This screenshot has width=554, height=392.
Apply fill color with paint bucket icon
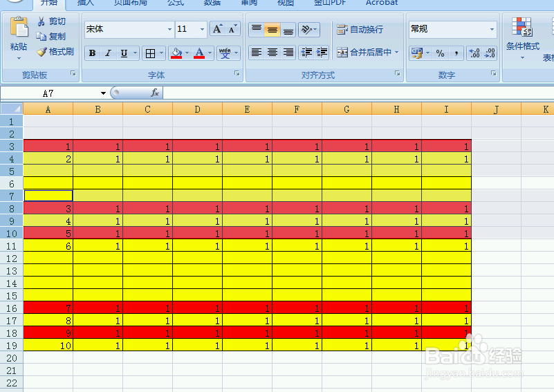[x=176, y=53]
